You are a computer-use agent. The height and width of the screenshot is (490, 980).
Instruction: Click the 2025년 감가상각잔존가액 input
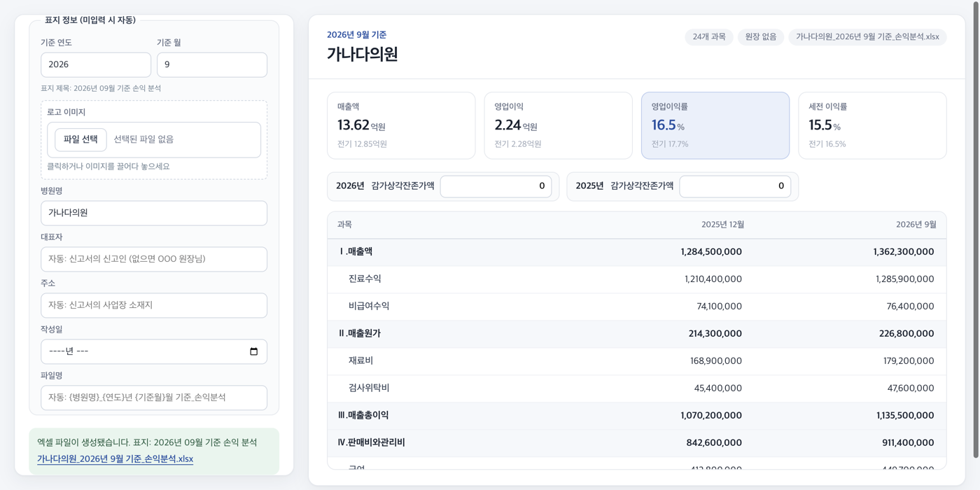[735, 186]
